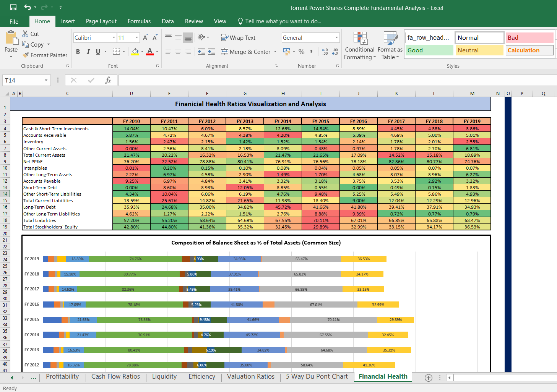Expand the Name Box T14 dropdown
Screen dimensions: 557x392
pyautogui.click(x=46, y=80)
